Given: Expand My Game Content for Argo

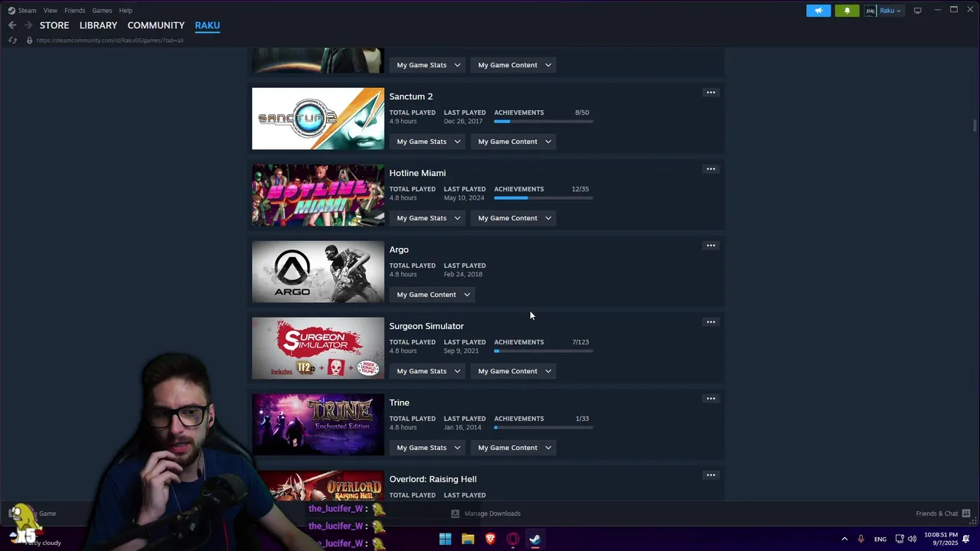Looking at the screenshot, I should [x=433, y=295].
